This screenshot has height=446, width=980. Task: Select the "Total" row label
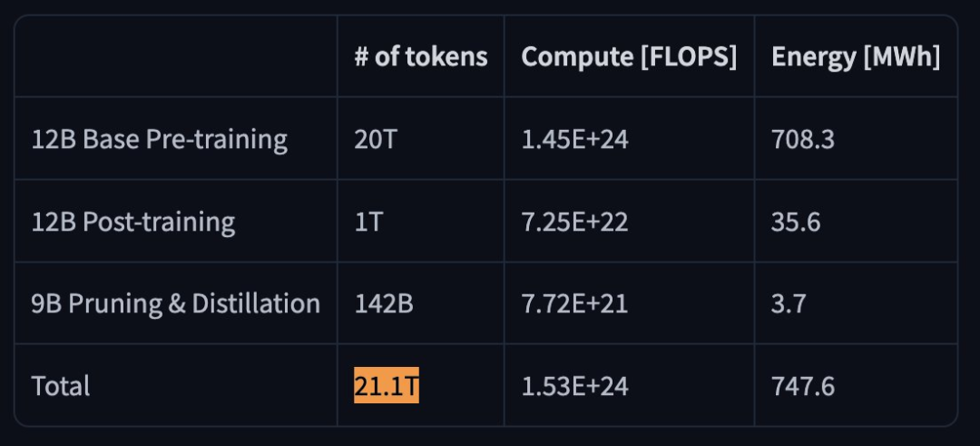point(61,386)
